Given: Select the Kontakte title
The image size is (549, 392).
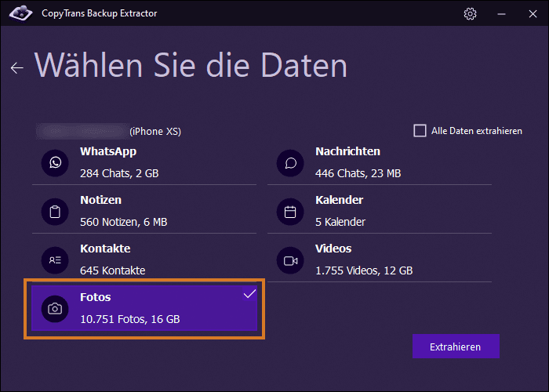Looking at the screenshot, I should coord(105,249).
